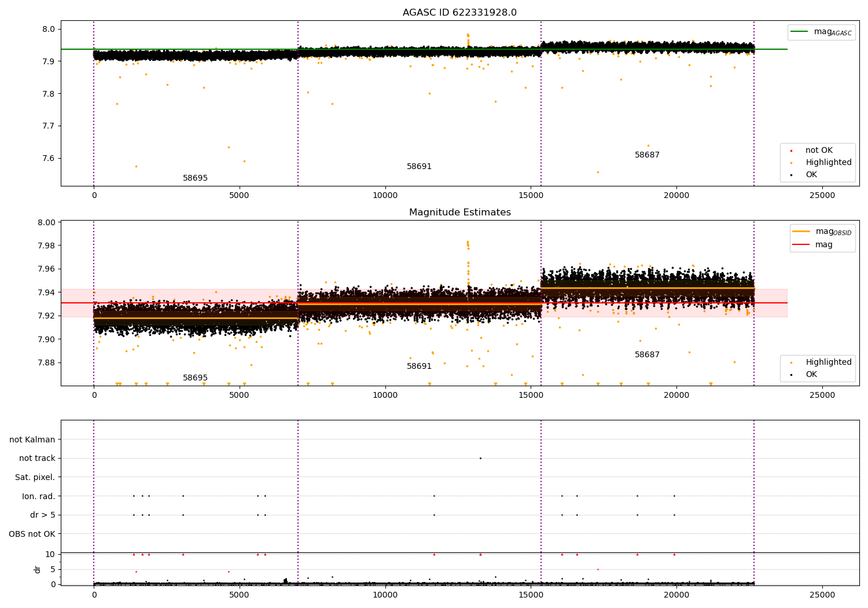
Task: Select the green mag AGASC legend entry
Action: click(822, 32)
